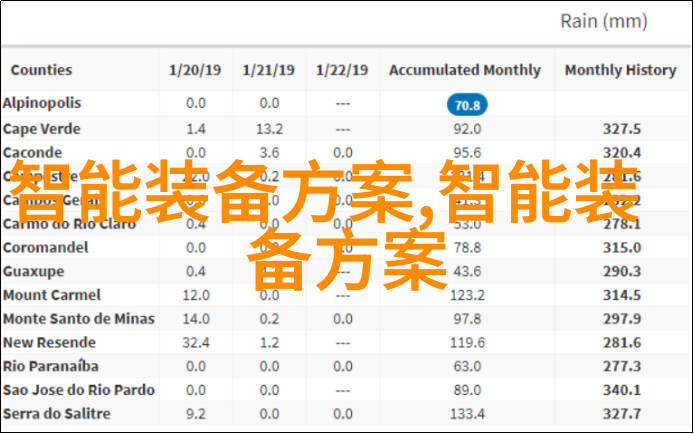Select the Coromandel county name
This screenshot has height=434, width=694.
pyautogui.click(x=46, y=247)
